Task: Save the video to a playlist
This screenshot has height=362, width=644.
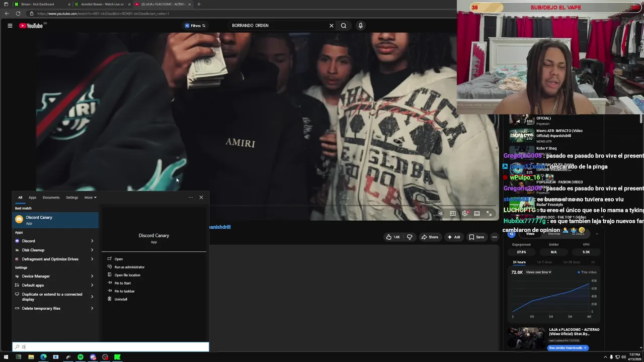Action: click(x=476, y=237)
